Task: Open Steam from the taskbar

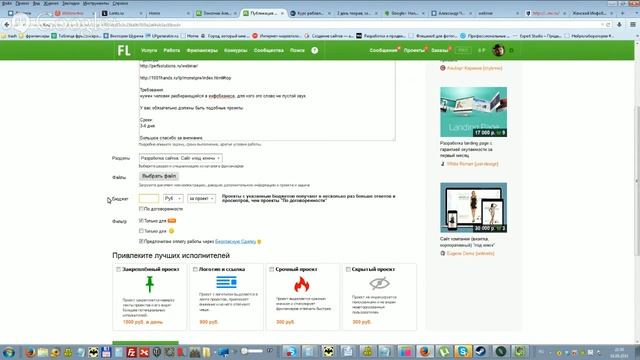Action: [x=481, y=351]
